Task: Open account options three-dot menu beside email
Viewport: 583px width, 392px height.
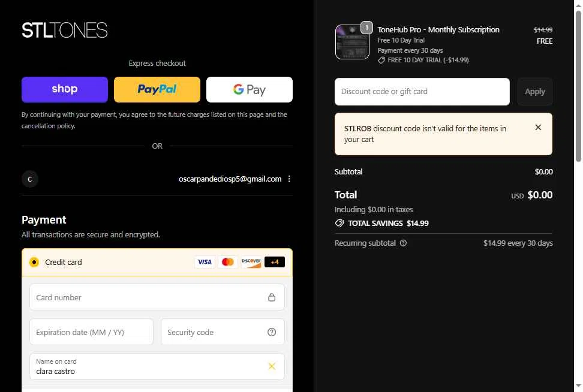Action: coord(289,179)
